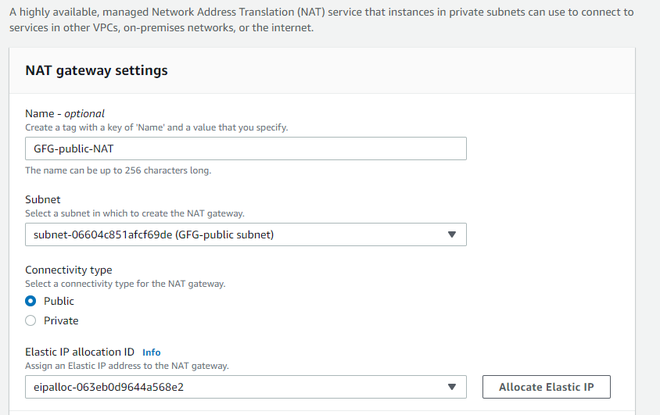Screen dimensions: 660x415
Task: Select the Private connectivity radio button
Action: [x=31, y=321]
